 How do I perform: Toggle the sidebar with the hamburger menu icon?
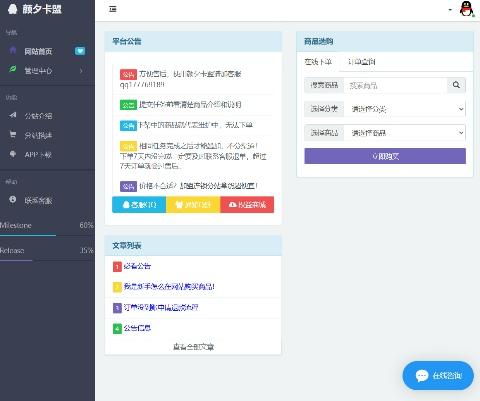[113, 9]
